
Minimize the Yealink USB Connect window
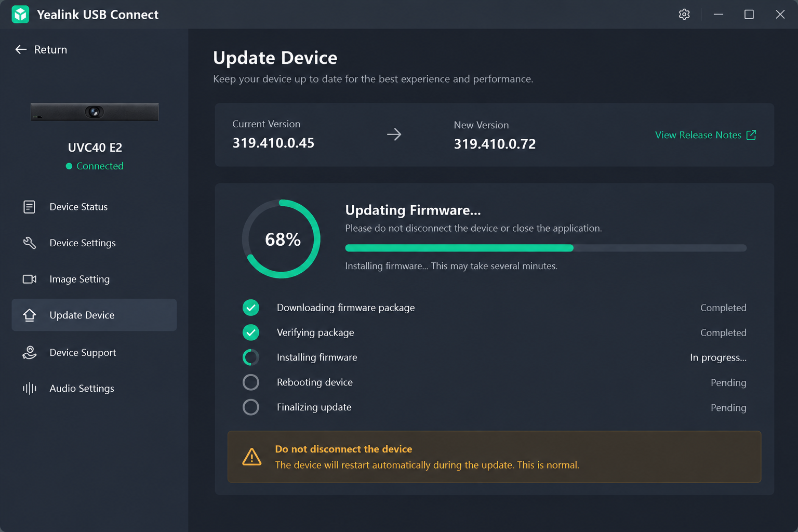pos(719,15)
